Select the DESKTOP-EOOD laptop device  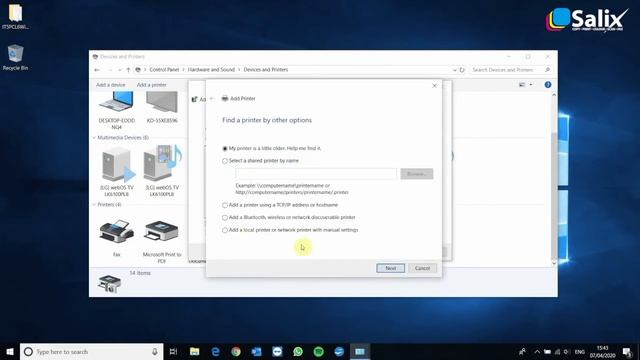tap(117, 110)
